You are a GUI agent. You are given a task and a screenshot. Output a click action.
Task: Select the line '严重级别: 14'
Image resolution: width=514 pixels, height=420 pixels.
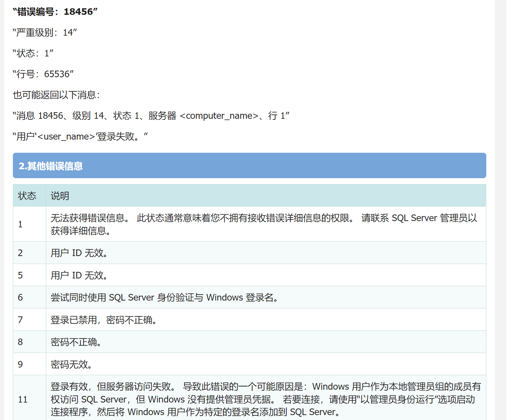coord(45,33)
